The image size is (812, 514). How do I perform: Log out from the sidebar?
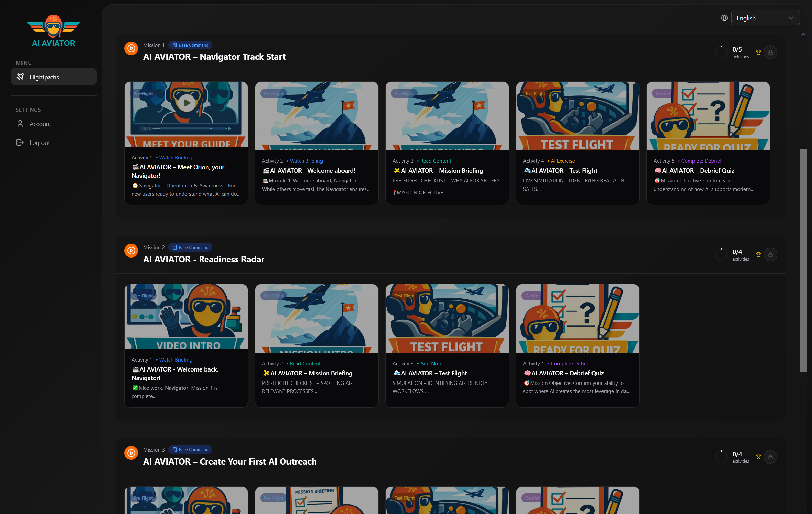click(x=40, y=143)
